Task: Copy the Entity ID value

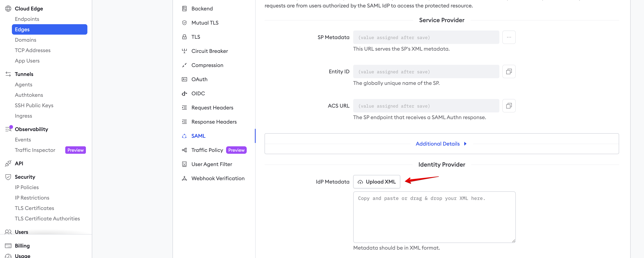Action: 509,71
